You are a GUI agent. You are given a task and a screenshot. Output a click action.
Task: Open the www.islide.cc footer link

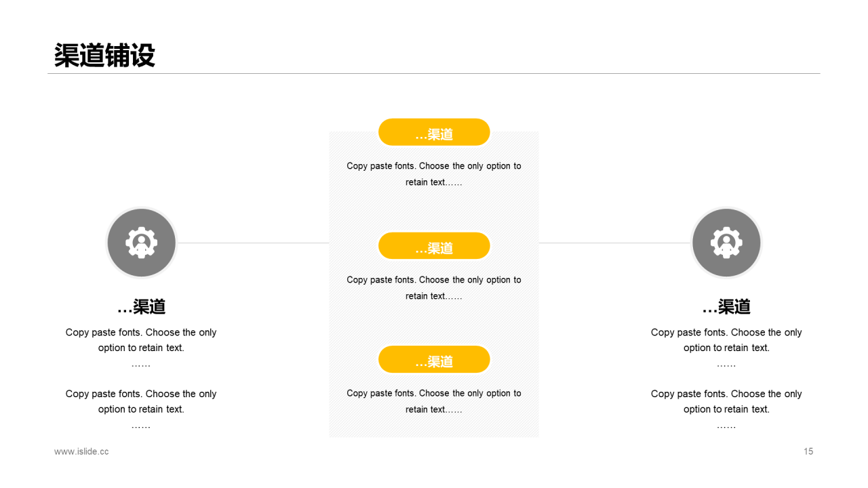tap(81, 451)
